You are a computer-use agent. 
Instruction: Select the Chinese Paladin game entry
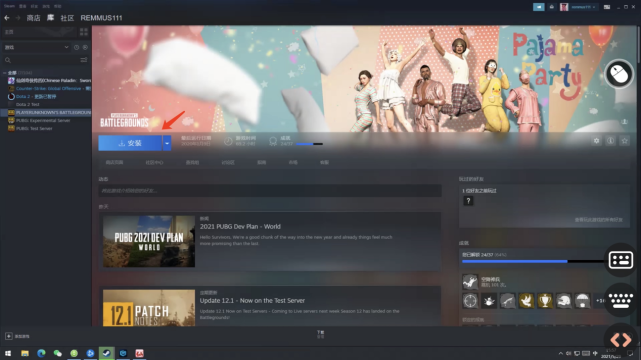click(49, 80)
